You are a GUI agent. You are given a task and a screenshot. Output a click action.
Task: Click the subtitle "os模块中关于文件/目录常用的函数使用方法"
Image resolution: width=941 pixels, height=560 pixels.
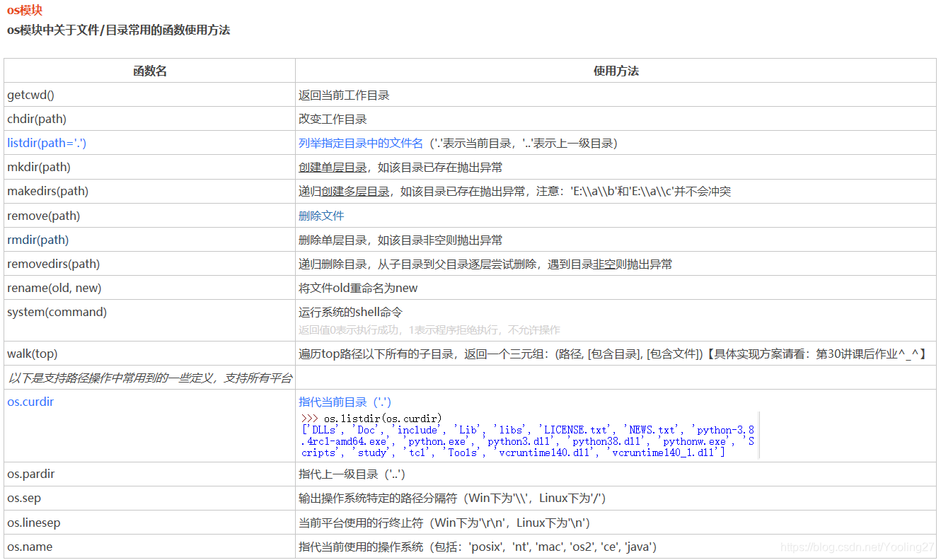[118, 30]
